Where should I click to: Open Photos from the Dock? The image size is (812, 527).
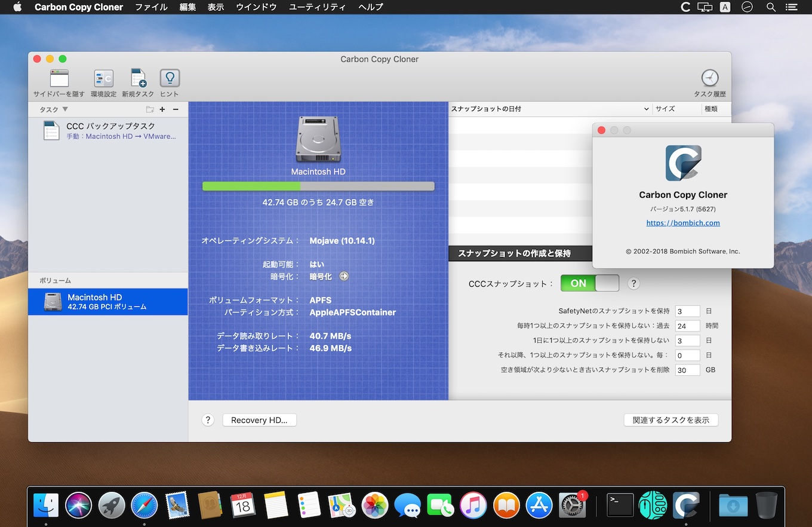pos(376,505)
